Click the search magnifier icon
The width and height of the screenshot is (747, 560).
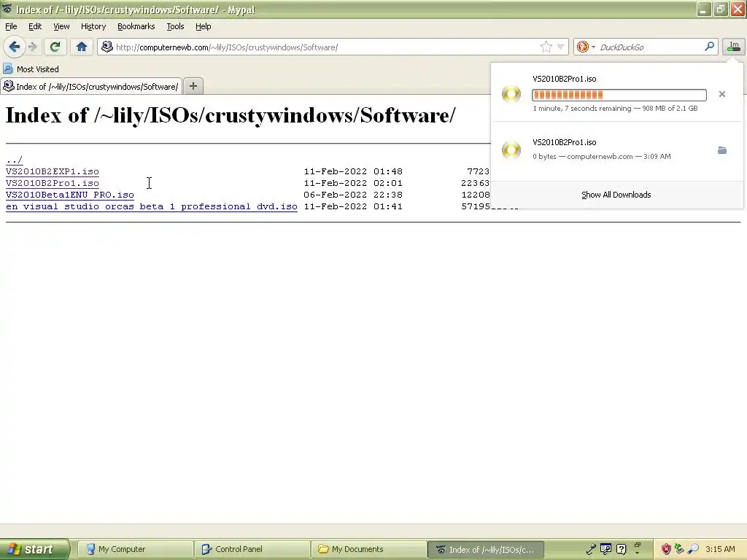point(709,47)
